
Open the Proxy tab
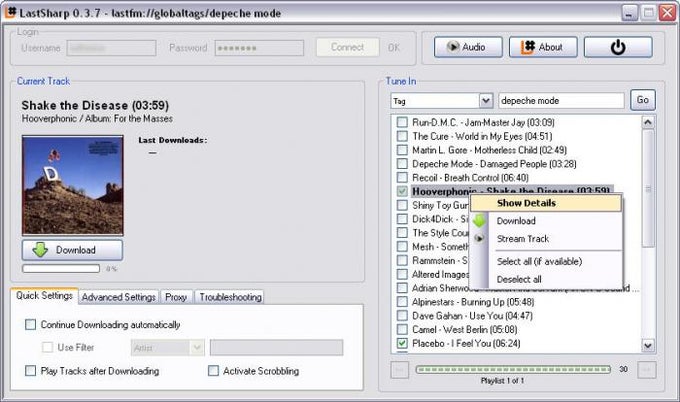(176, 297)
